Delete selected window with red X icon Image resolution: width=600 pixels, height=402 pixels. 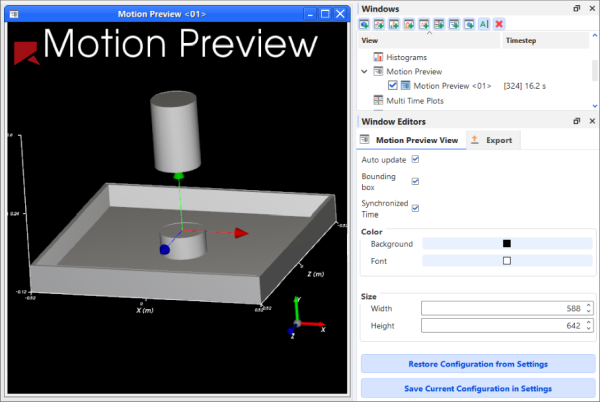coord(499,24)
